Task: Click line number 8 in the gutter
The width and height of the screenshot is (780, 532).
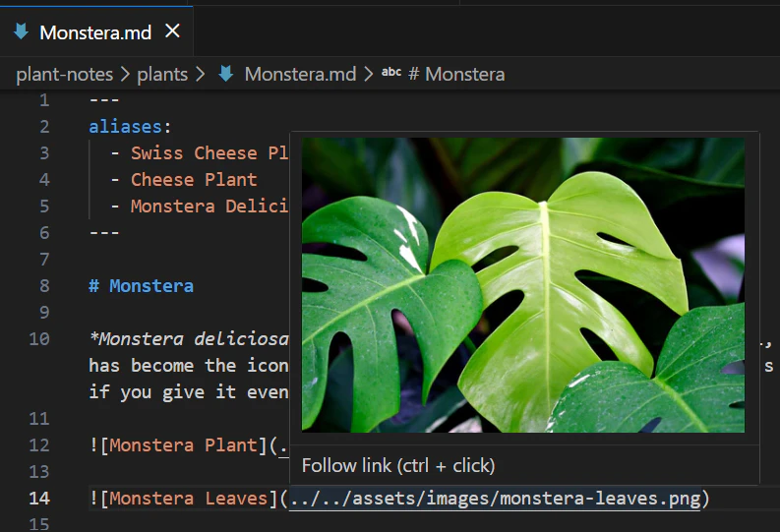Action: click(x=44, y=286)
